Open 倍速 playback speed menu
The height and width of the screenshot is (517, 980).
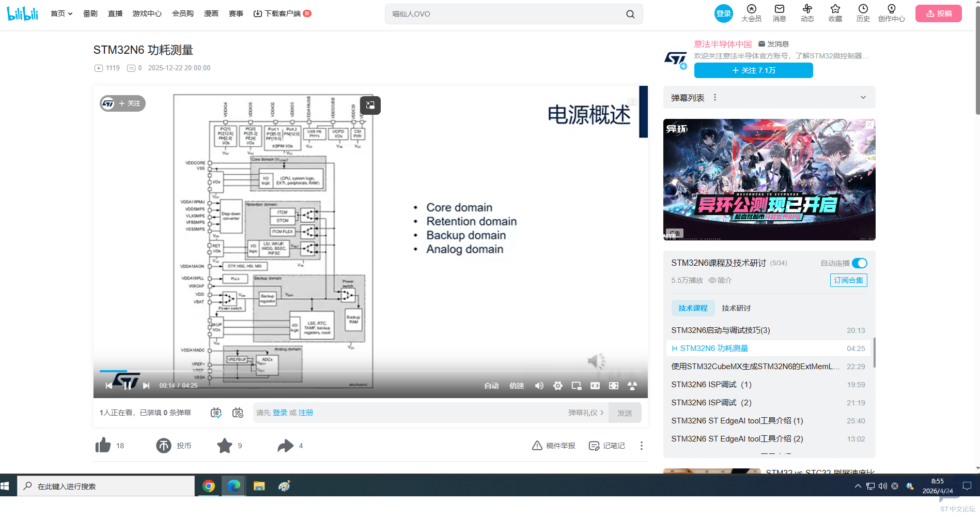click(x=517, y=386)
